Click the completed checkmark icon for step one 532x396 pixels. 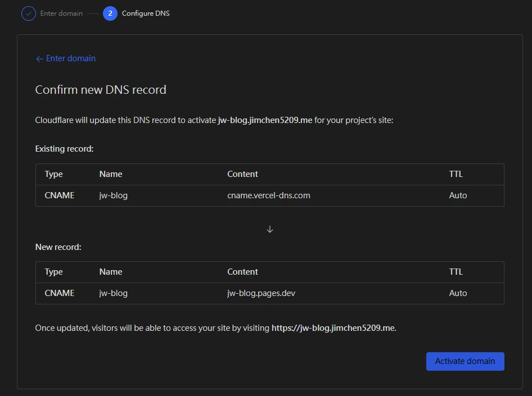(x=29, y=13)
